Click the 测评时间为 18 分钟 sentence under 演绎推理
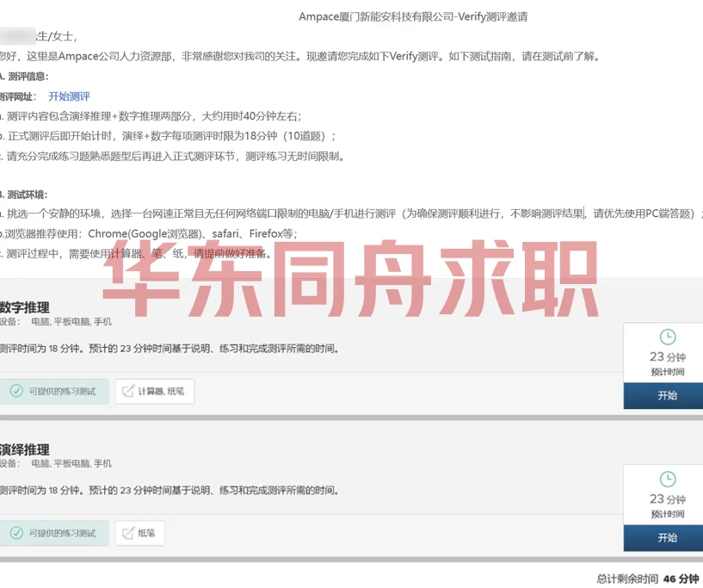This screenshot has height=588, width=703. pyautogui.click(x=169, y=490)
